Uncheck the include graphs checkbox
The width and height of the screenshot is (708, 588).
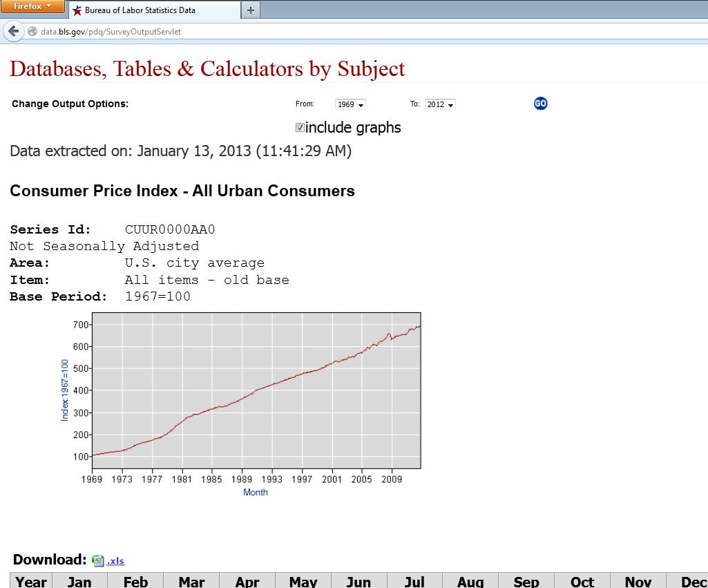[300, 127]
